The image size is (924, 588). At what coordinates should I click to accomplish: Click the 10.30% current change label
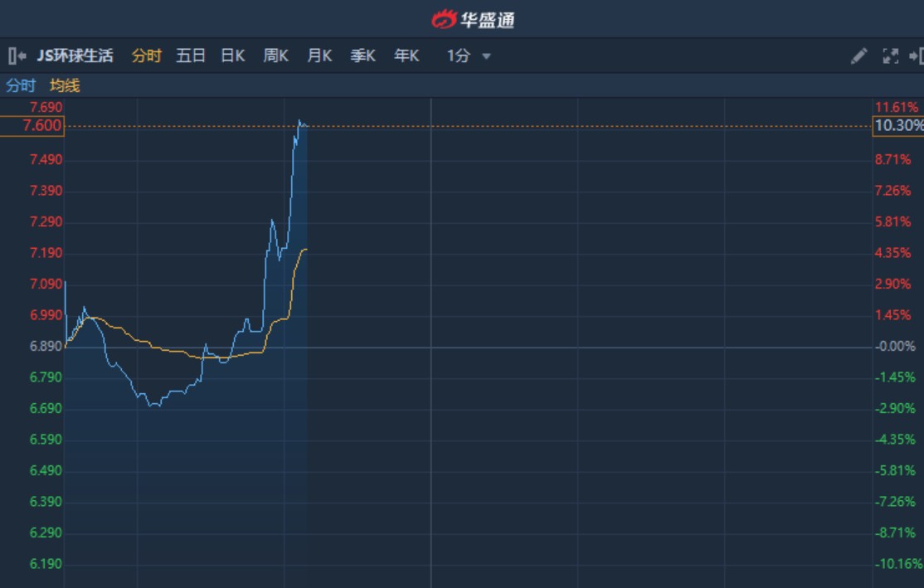[898, 125]
